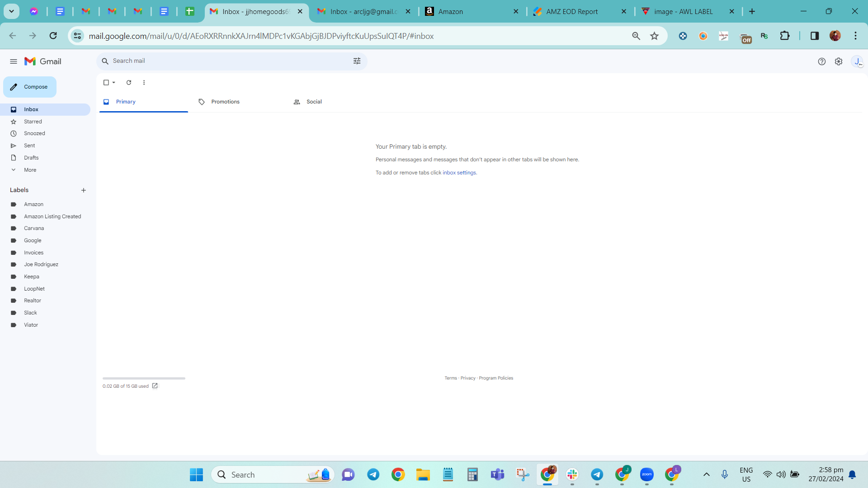Viewport: 868px width, 488px height.
Task: Click the storage usage progress bar
Action: pos(144,378)
